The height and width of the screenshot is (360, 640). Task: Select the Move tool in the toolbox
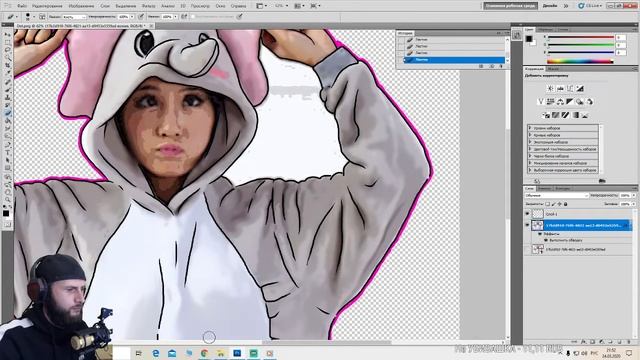coord(8,35)
